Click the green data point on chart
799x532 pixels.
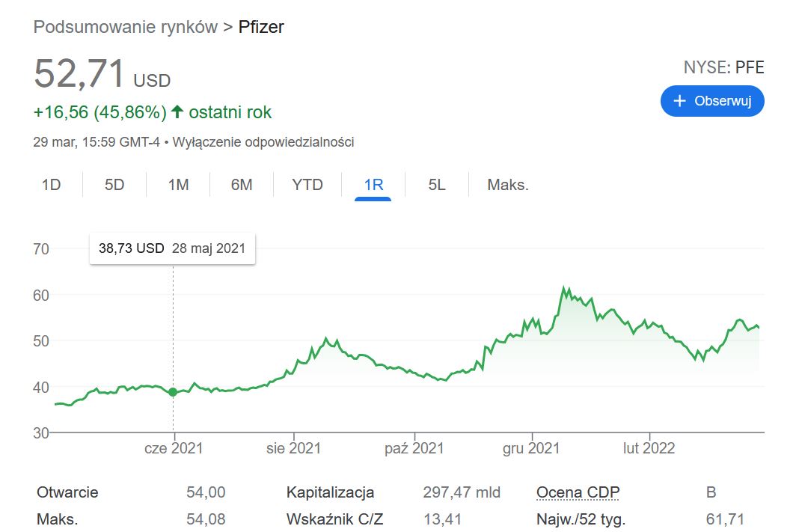coord(174,392)
